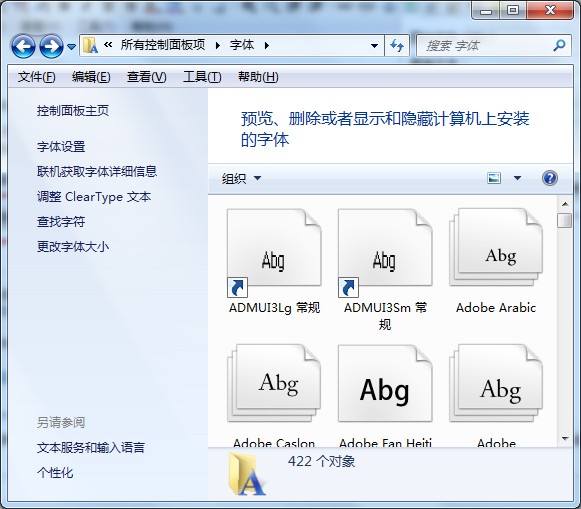
Task: Open 文本服务和输入语言 link
Action: (91, 448)
